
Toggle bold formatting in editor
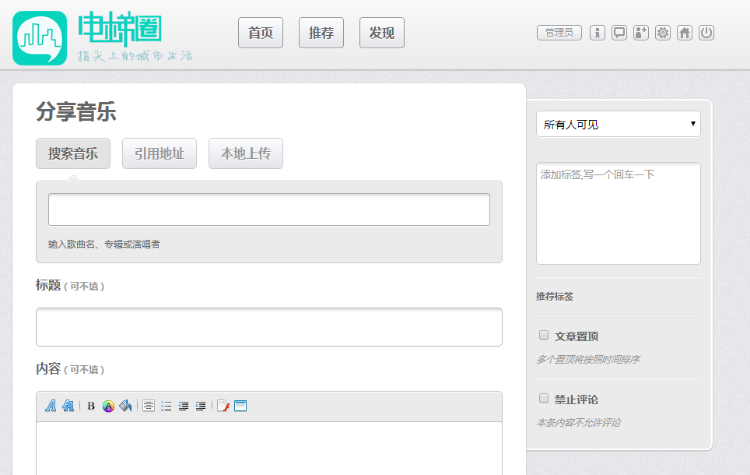pyautogui.click(x=91, y=406)
